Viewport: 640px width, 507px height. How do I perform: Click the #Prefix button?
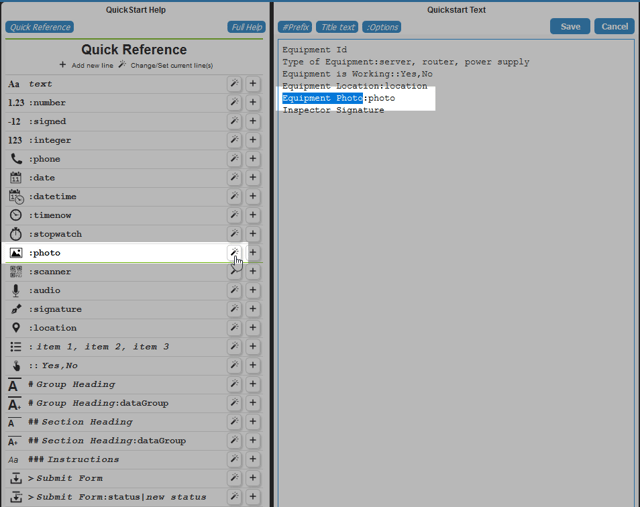point(295,27)
